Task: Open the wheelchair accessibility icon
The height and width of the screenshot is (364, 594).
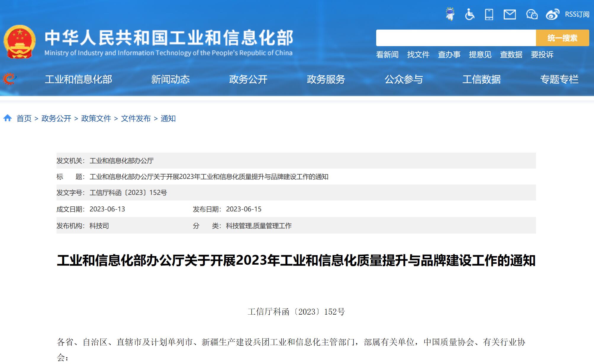Action: [x=470, y=14]
